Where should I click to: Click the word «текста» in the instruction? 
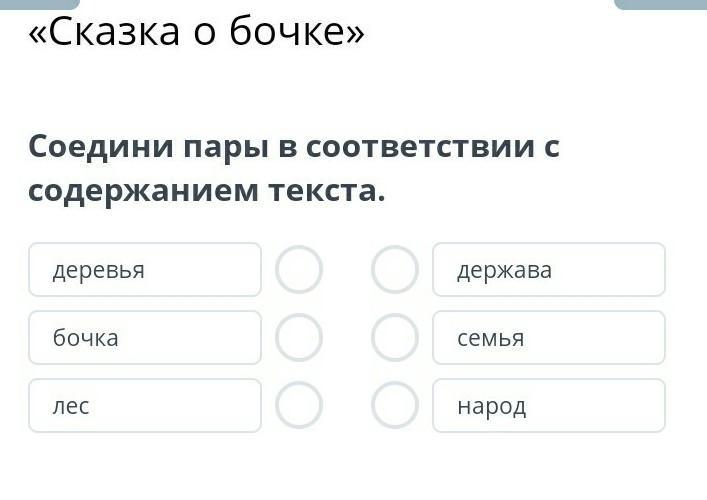[324, 190]
